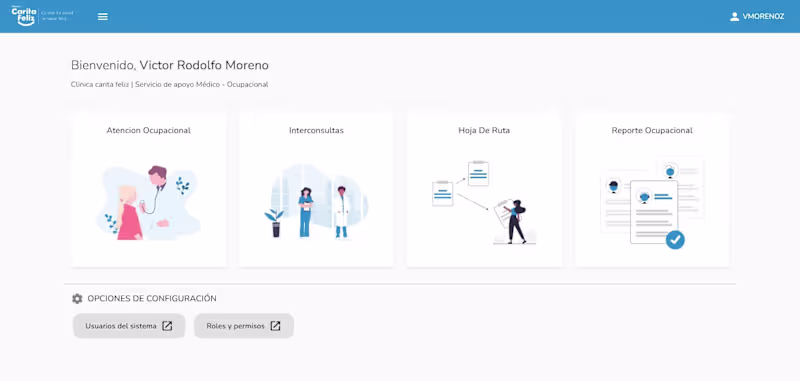
Task: Click the configuration gear icon
Action: click(x=77, y=298)
